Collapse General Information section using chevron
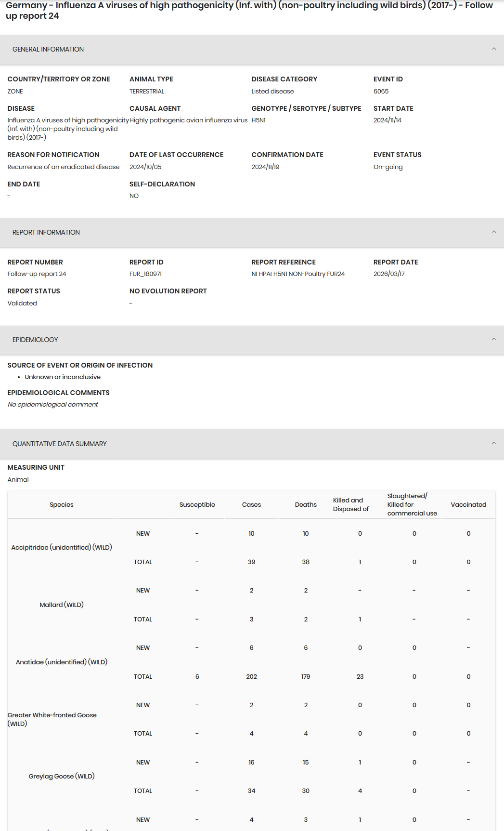Image resolution: width=504 pixels, height=831 pixels. pos(493,49)
